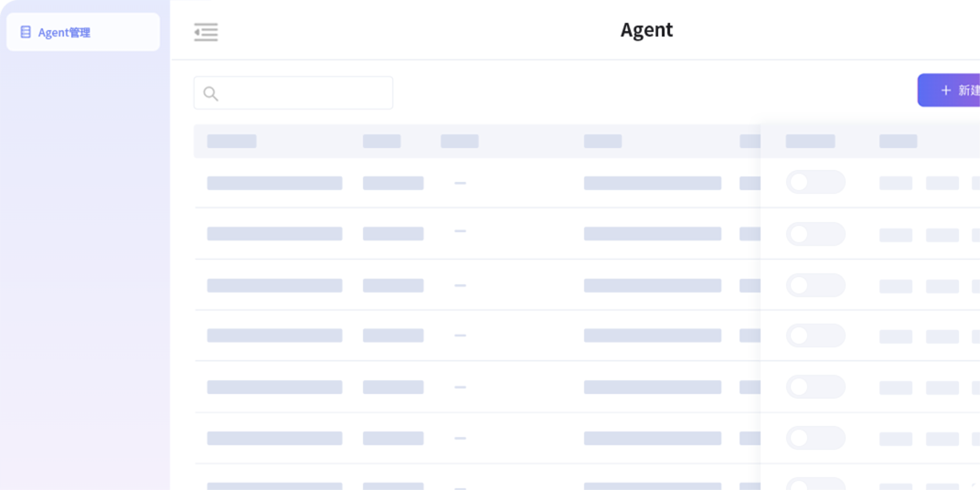This screenshot has width=980, height=490.
Task: Click the header above the toggle column
Action: point(810,141)
